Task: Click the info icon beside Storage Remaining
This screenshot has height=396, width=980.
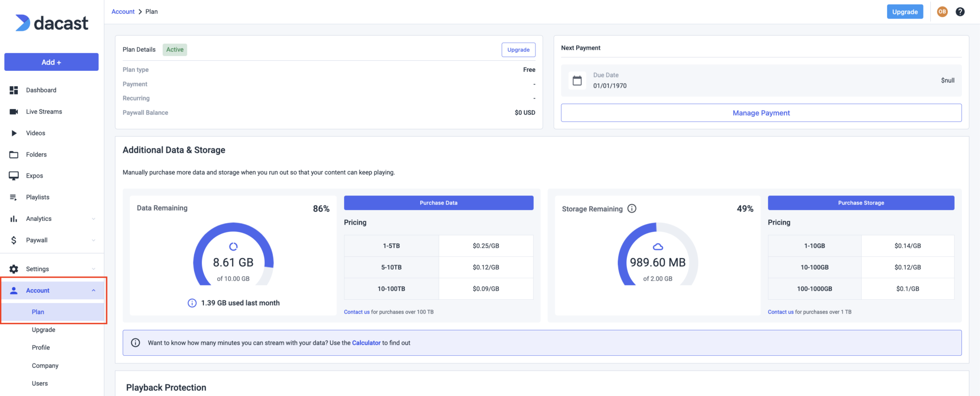Action: tap(632, 209)
